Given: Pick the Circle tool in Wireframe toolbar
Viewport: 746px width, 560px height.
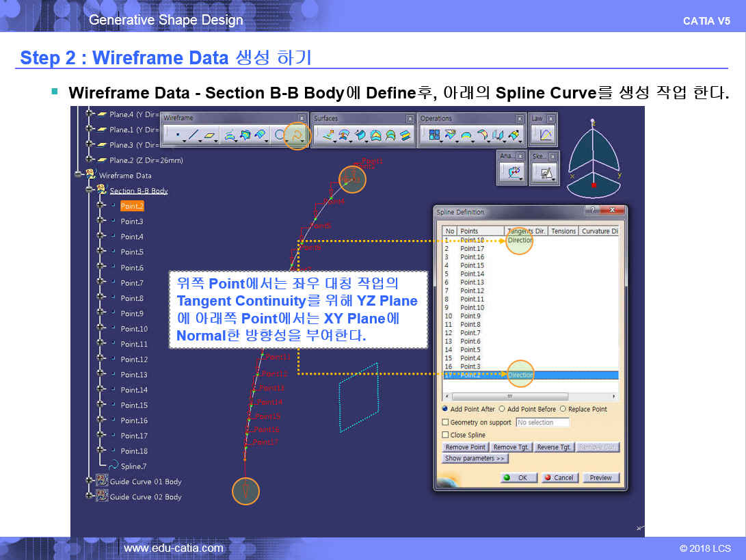Looking at the screenshot, I should (280, 135).
